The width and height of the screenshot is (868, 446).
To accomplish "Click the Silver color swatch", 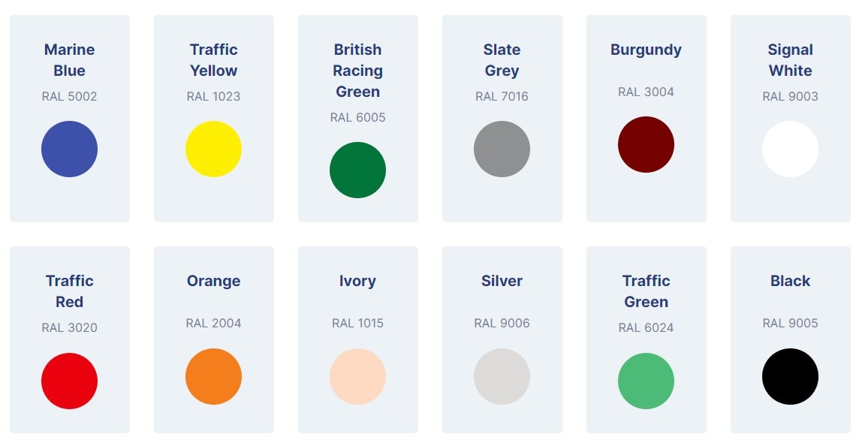I will [x=502, y=376].
